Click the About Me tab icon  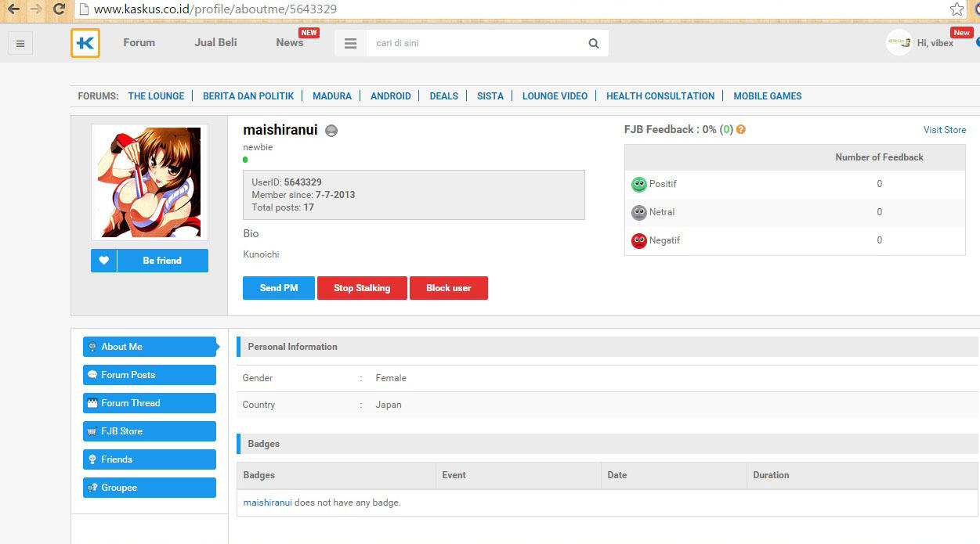[92, 347]
